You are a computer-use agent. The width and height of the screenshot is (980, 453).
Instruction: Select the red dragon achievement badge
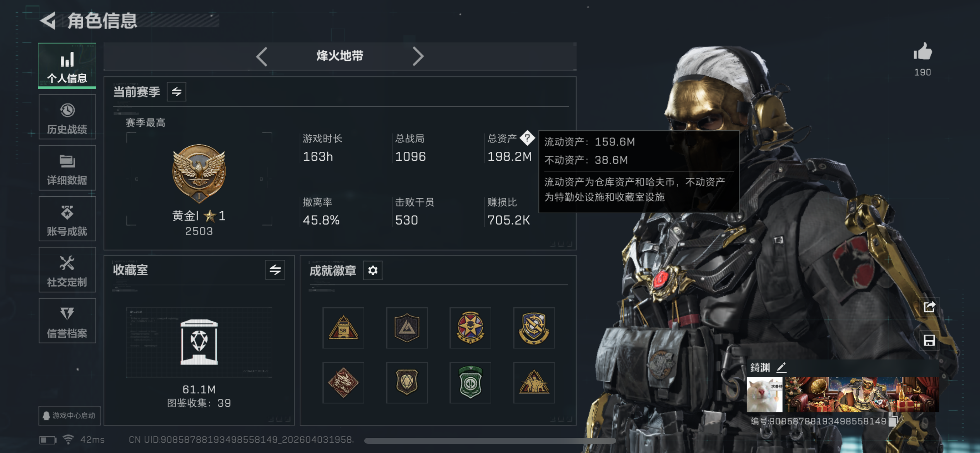343,383
